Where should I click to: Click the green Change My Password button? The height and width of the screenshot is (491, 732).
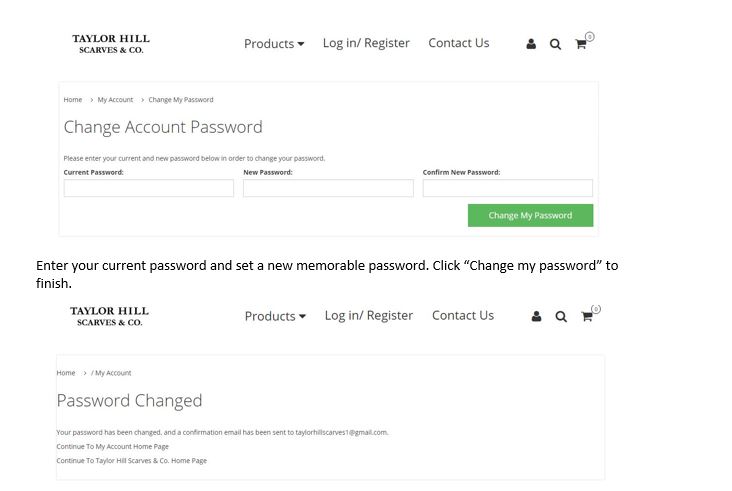point(530,215)
